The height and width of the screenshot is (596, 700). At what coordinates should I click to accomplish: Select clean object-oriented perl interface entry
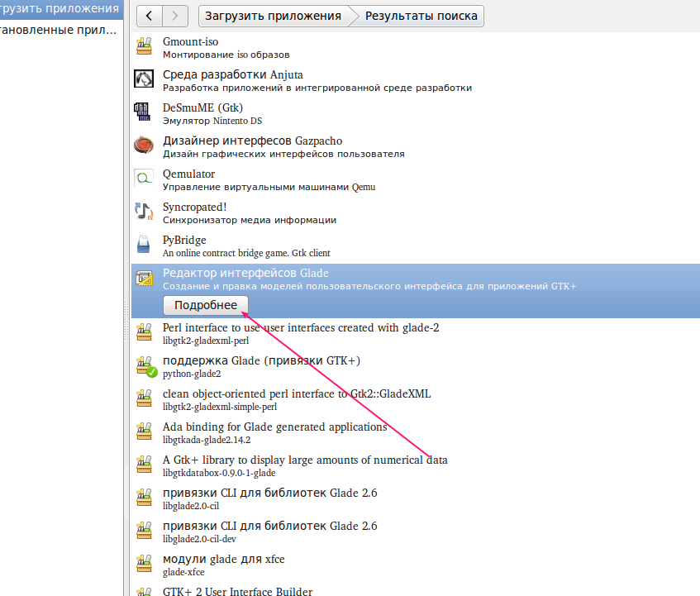tap(297, 393)
